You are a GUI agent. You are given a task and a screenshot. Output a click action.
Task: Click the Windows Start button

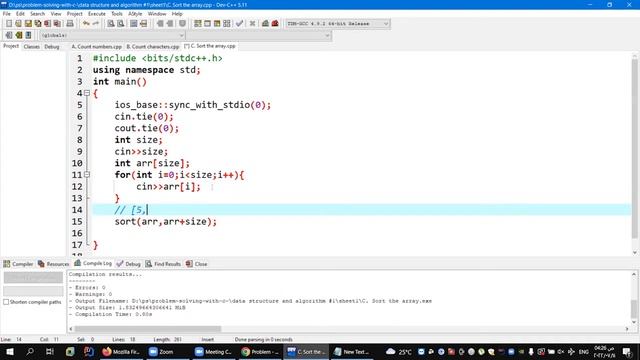point(10,351)
